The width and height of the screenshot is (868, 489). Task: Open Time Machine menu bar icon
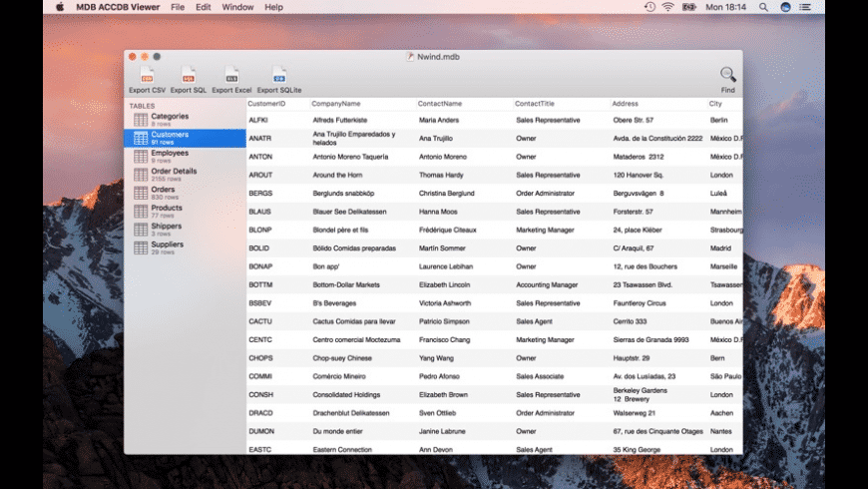click(650, 7)
